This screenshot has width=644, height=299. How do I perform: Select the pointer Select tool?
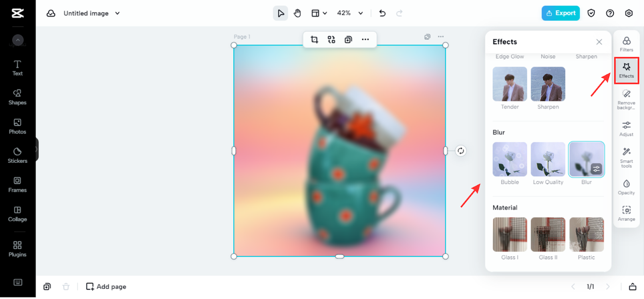(281, 13)
